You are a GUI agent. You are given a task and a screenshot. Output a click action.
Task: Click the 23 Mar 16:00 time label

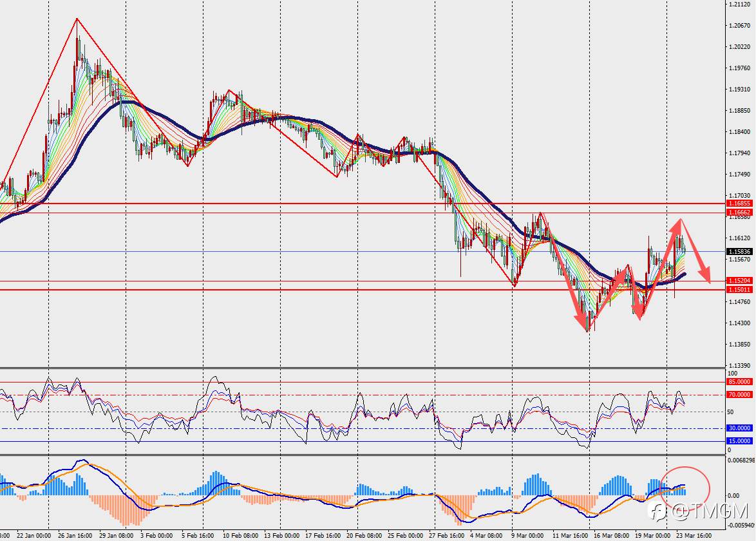(694, 535)
